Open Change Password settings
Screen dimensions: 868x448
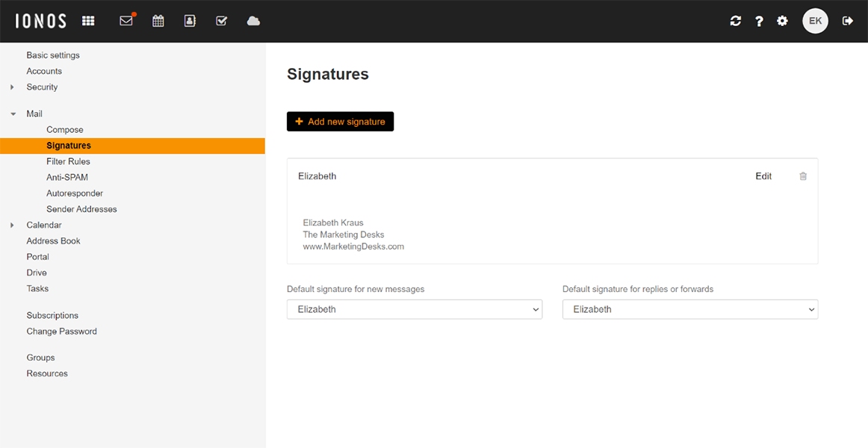[61, 332]
